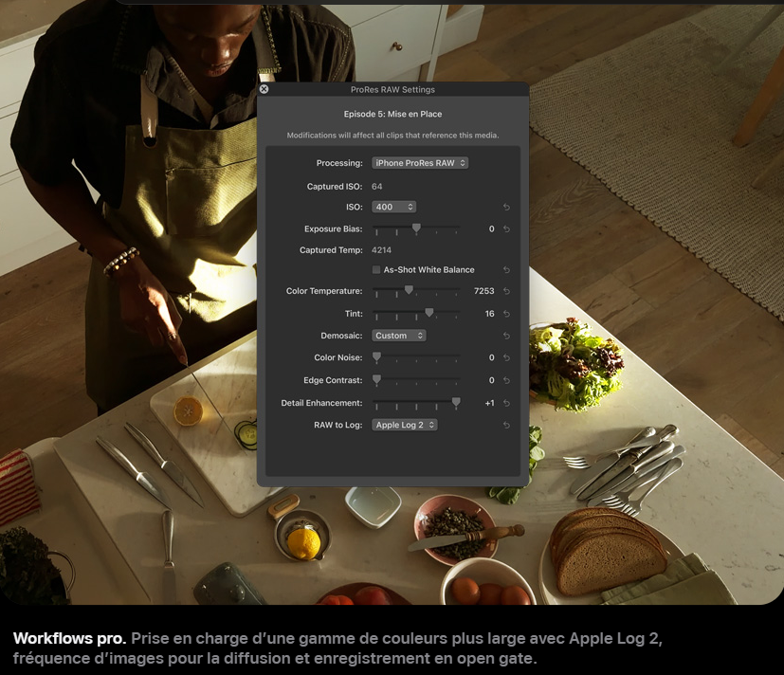
Task: Click the "ProRes RAW Settings" window title
Action: pos(393,89)
